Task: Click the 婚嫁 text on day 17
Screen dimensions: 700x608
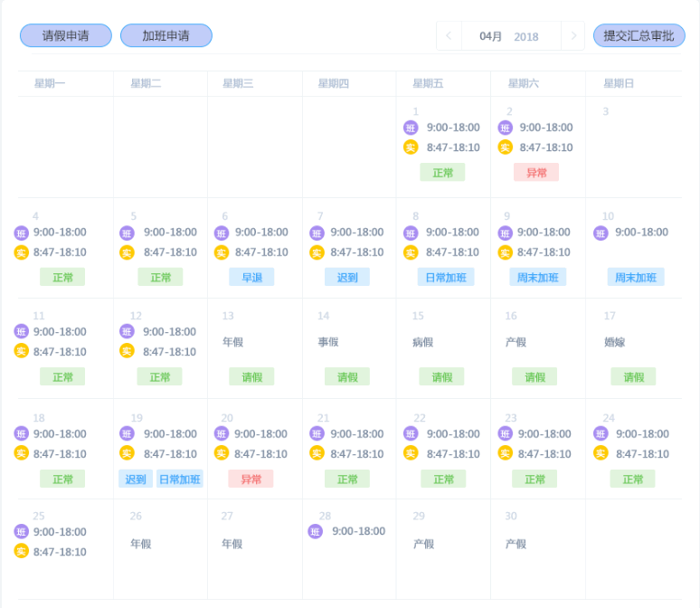Action: (x=615, y=342)
